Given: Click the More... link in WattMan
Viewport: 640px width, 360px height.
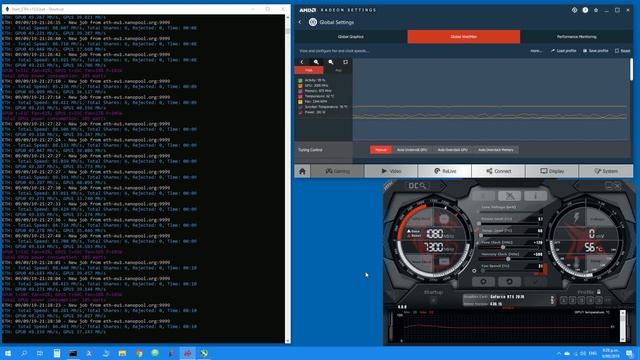Looking at the screenshot, I should tap(536, 51).
